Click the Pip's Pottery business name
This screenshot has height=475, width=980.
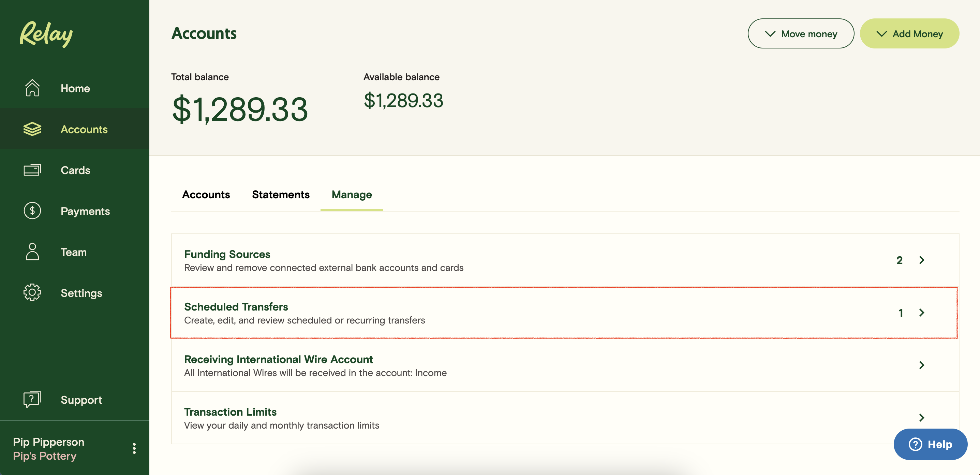pos(45,456)
